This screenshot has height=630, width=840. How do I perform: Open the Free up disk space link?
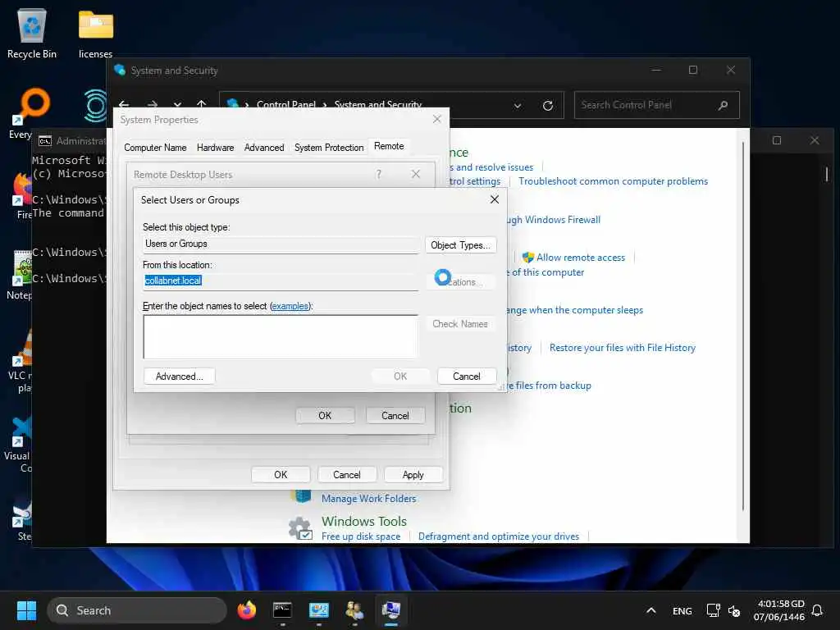pos(361,536)
